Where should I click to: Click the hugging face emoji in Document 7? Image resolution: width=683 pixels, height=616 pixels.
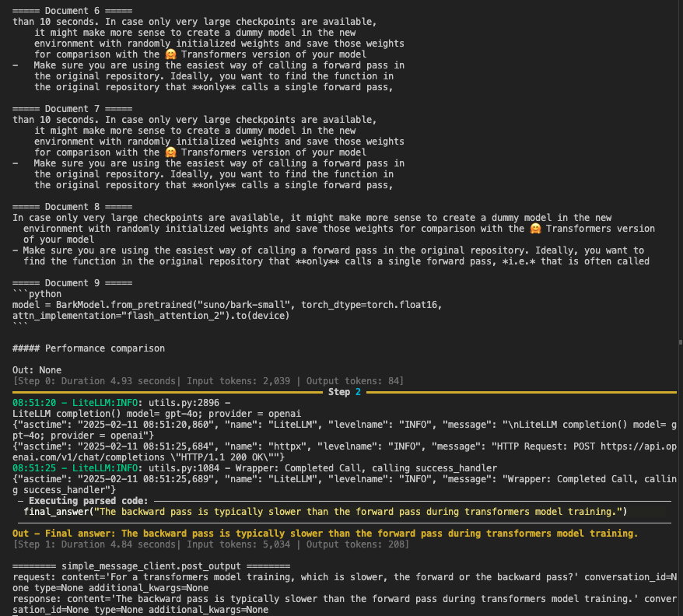click(171, 152)
